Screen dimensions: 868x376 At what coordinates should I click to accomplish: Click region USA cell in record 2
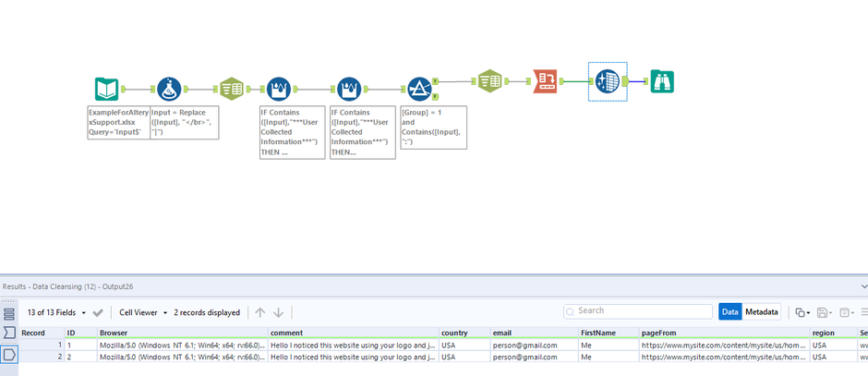pyautogui.click(x=834, y=357)
